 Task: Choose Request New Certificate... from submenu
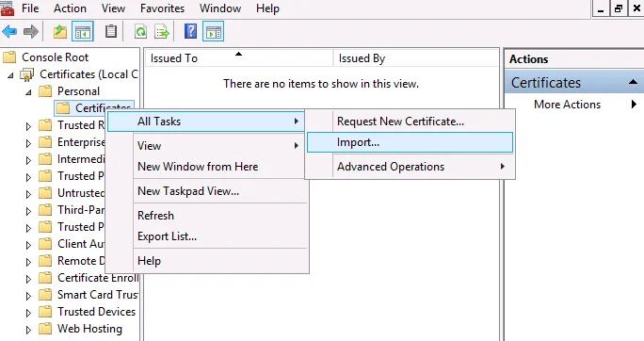pos(410,122)
